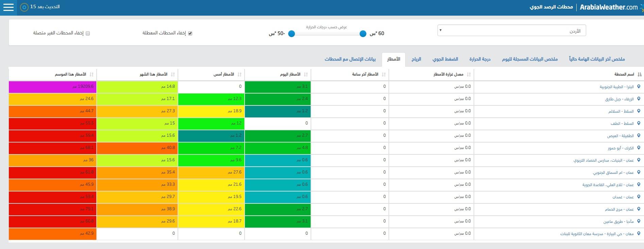Viewport: 644px width, 249px height.
Task: Click the 19209.6 مم season rainfall cell
Action: (53, 87)
